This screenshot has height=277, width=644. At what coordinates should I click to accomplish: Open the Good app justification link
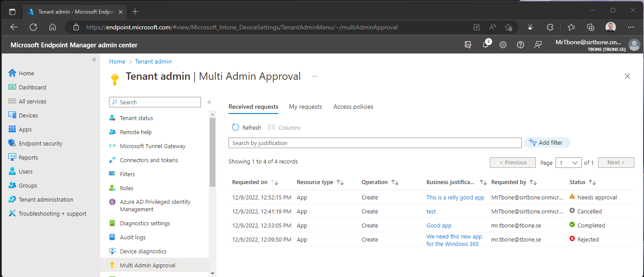tap(439, 225)
